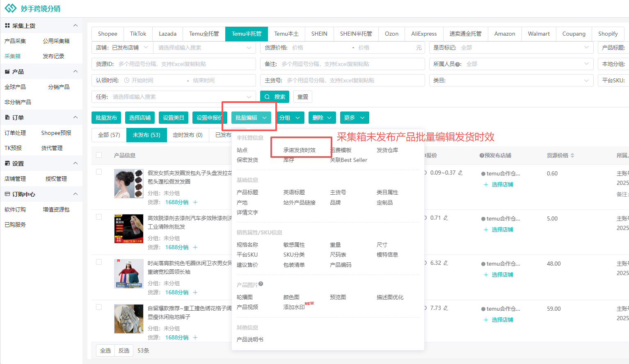Click edit pencil beside 0.09~0.37 price
Image resolution: width=629 pixels, height=364 pixels.
460,173
